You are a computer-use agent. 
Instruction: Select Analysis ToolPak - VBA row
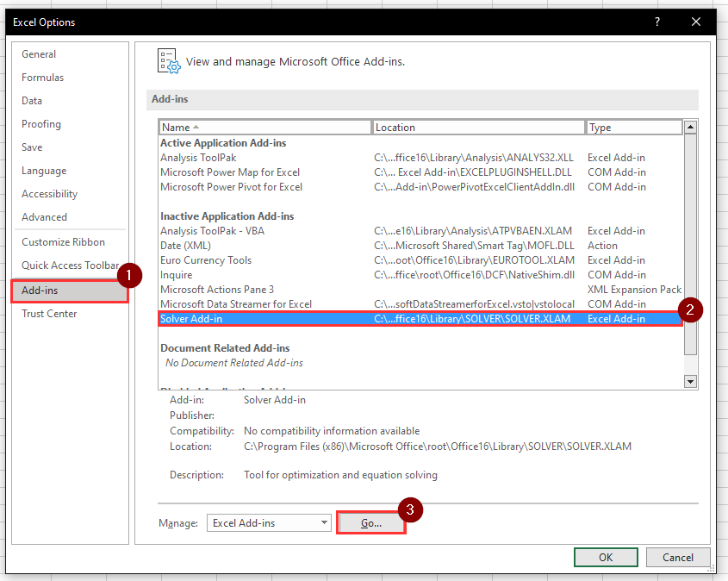420,231
